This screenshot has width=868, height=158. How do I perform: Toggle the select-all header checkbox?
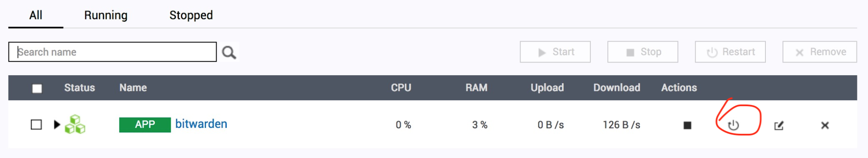tap(37, 88)
